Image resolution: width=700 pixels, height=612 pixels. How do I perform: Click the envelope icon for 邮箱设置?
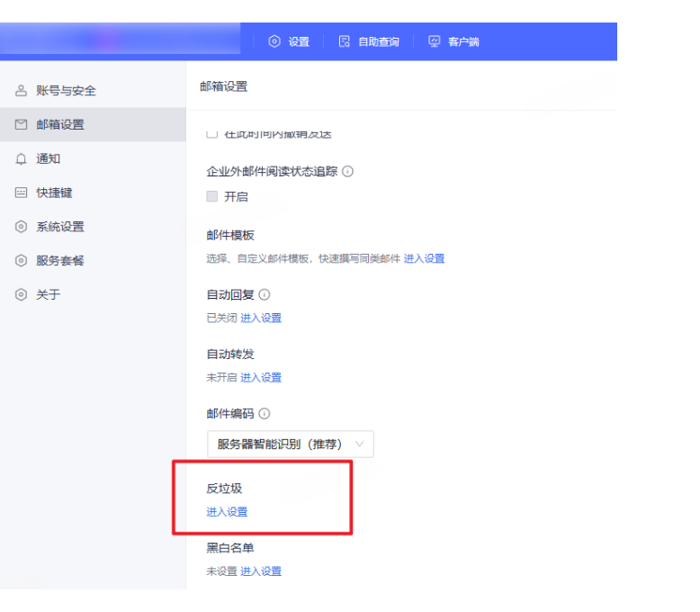click(x=21, y=124)
